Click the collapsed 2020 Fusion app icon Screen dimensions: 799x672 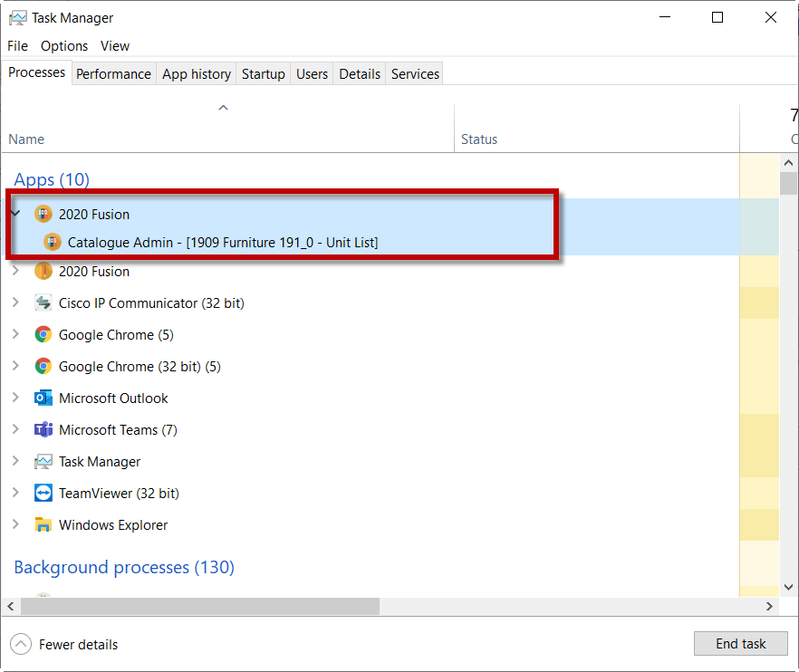pyautogui.click(x=43, y=271)
